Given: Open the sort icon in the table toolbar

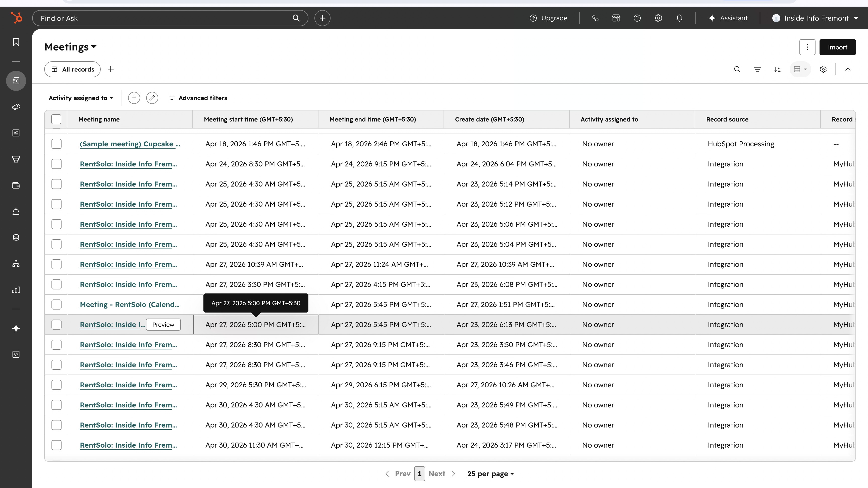Looking at the screenshot, I should click(x=777, y=69).
